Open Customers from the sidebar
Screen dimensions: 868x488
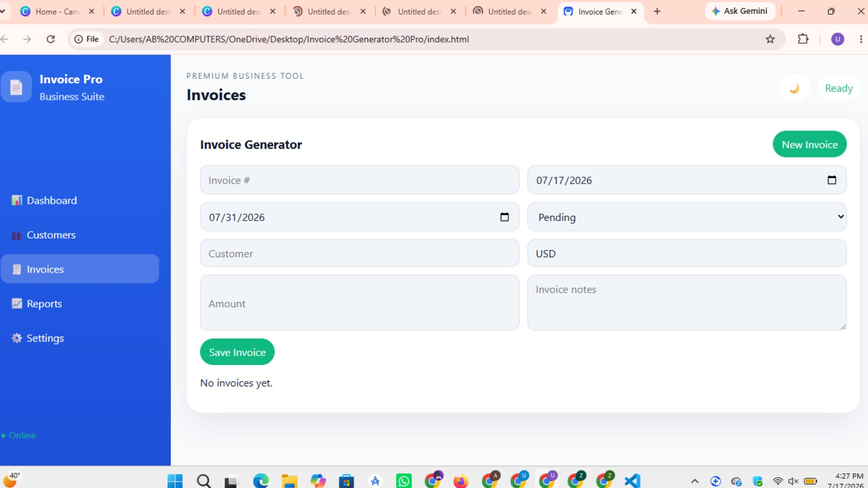(x=80, y=235)
